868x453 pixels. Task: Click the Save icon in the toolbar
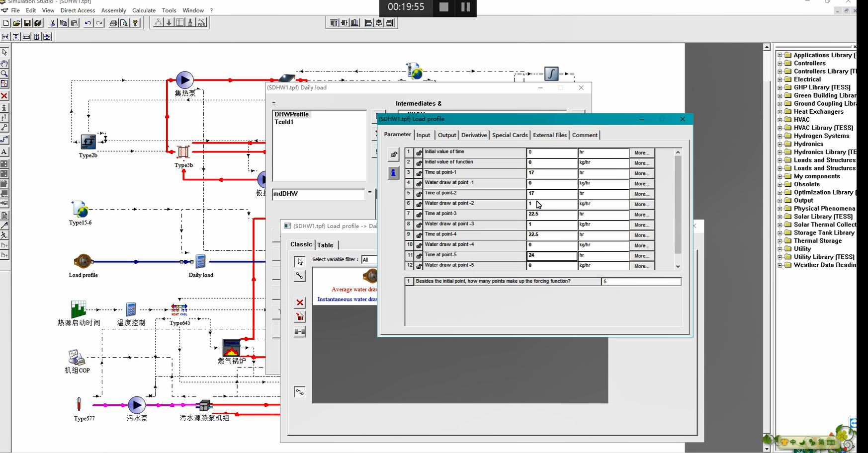point(27,23)
